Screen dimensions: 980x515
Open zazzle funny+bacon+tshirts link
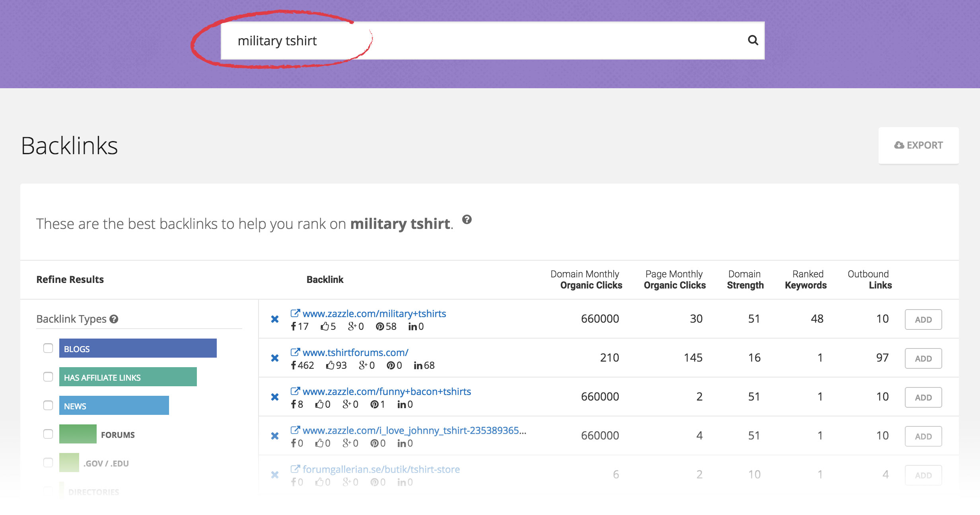point(387,391)
